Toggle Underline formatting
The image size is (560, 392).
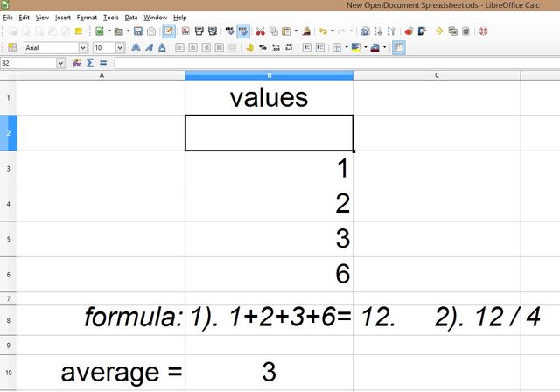click(162, 47)
